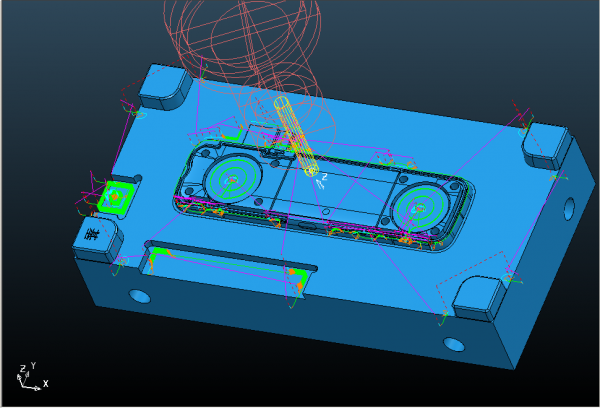This screenshot has height=408, width=600.
Task: Select the top-right raised corner boss
Action: pos(545,145)
